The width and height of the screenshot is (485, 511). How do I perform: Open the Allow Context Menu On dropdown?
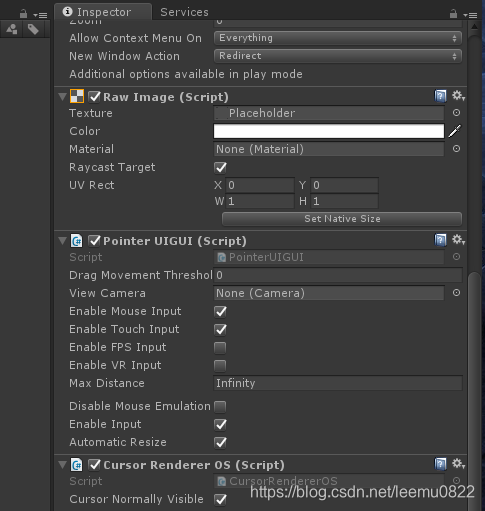click(x=338, y=38)
